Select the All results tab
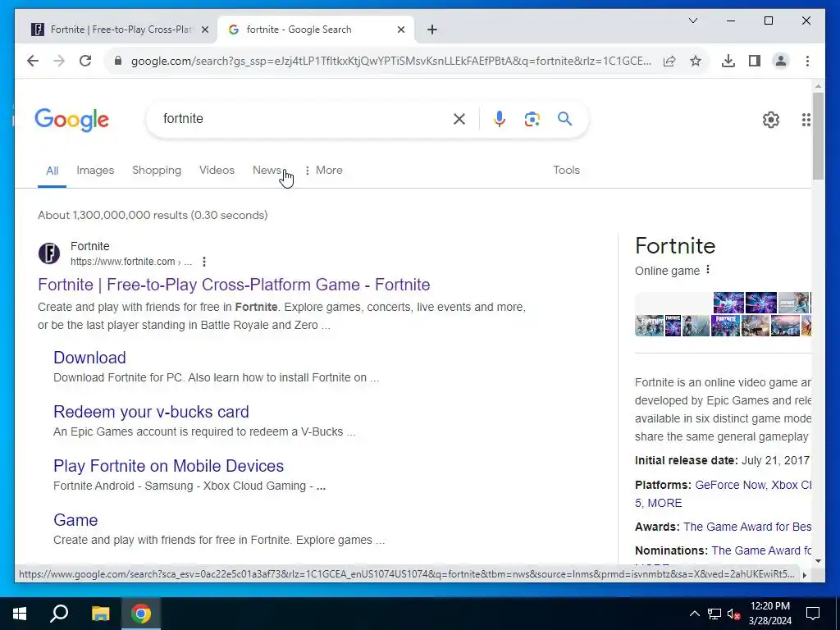This screenshot has height=630, width=840. pyautogui.click(x=52, y=171)
